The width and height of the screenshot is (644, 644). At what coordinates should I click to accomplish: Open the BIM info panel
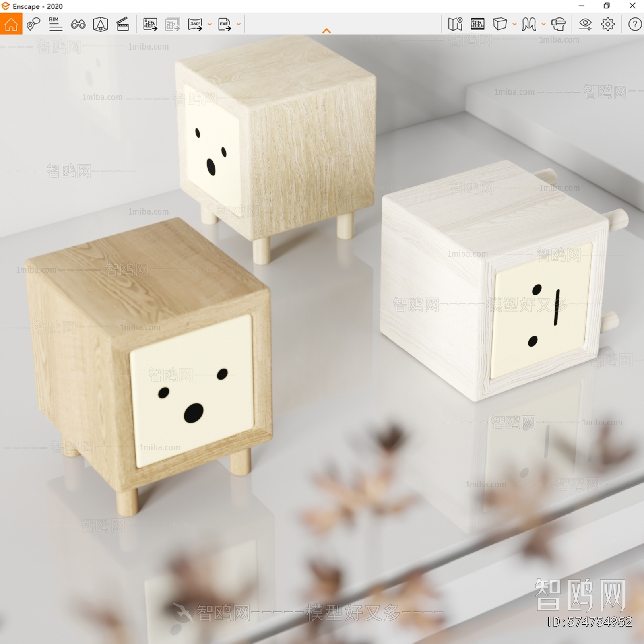coord(55,24)
